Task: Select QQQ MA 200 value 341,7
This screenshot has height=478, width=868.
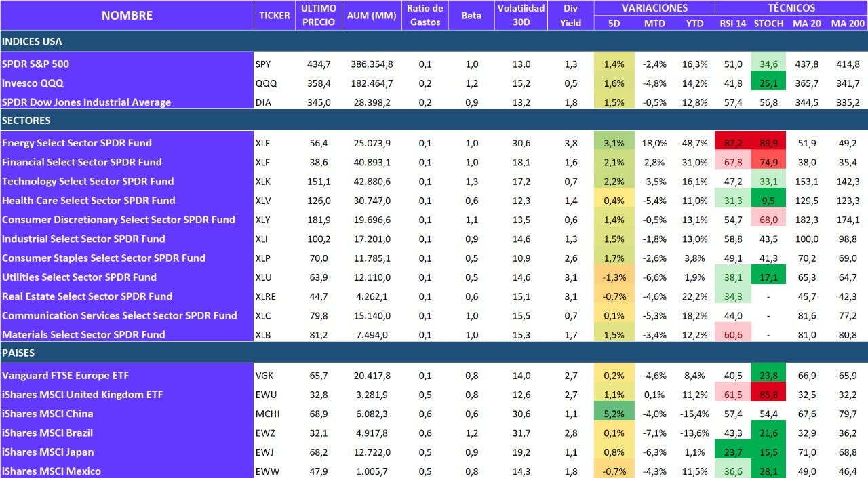Action: [848, 83]
